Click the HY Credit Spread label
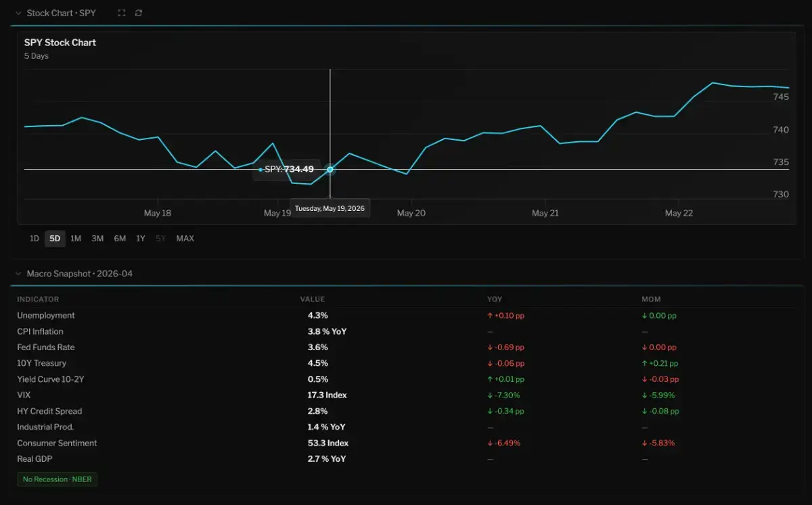Screen dimensions: 812x505 (49, 411)
